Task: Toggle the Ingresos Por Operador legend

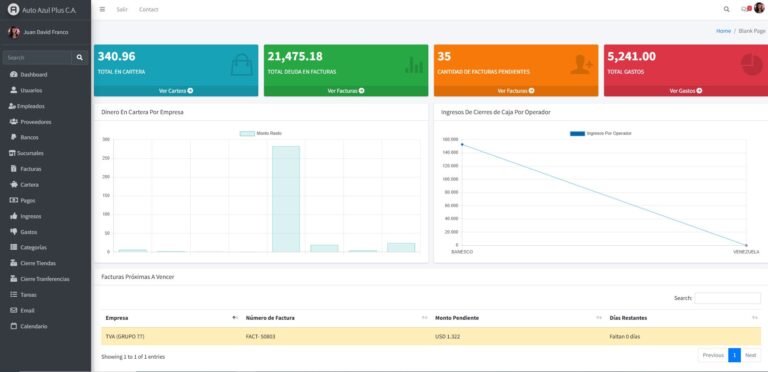Action: click(600, 133)
